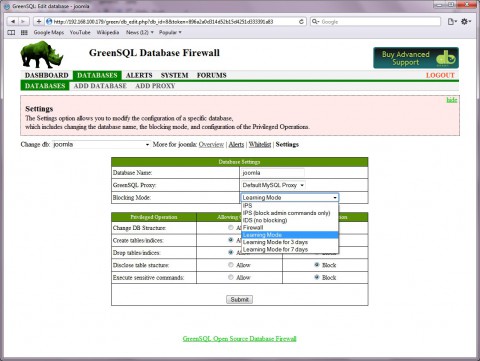The height and width of the screenshot is (361, 480).
Task: Click the Database Name input field
Action: [273, 173]
